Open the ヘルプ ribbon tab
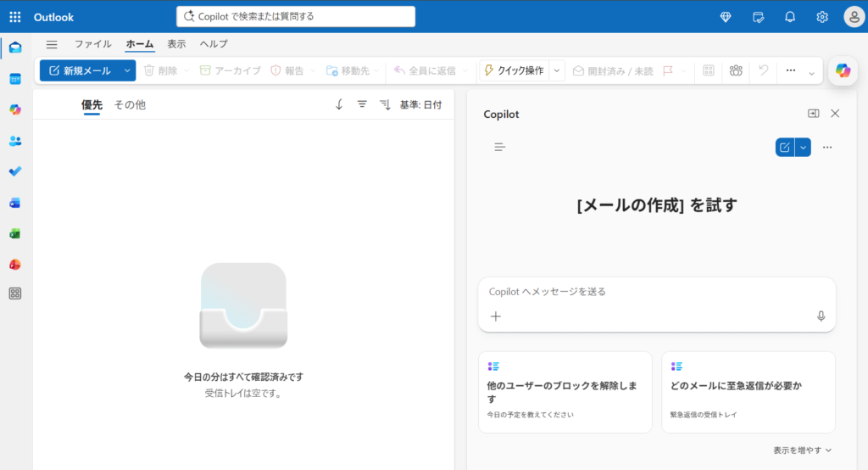Screen dimensions: 868x470 (214, 44)
